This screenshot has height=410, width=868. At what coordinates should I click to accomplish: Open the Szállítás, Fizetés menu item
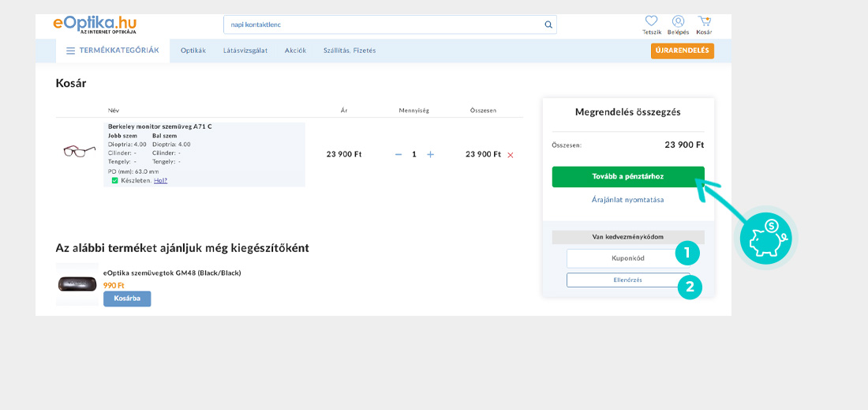tap(350, 51)
